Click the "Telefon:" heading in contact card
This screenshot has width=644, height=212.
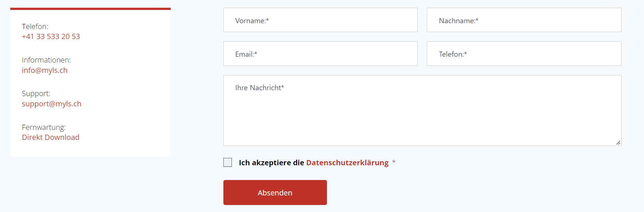tap(35, 26)
